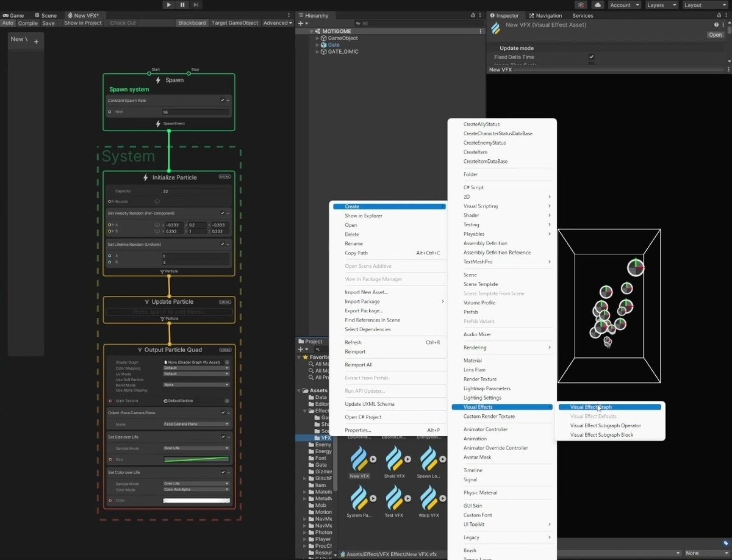Click the Hierarchy panel lock icon
Screen dimensions: 732x560
click(x=473, y=15)
